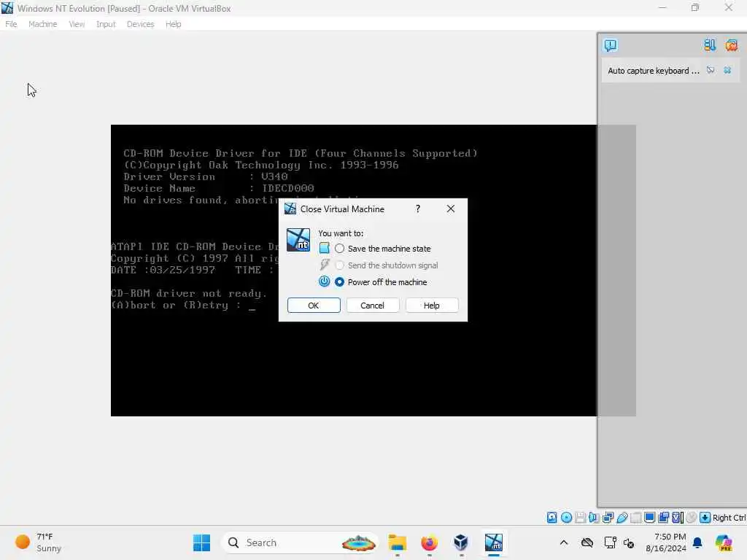The height and width of the screenshot is (560, 747).
Task: Open the File menu
Action: point(11,24)
